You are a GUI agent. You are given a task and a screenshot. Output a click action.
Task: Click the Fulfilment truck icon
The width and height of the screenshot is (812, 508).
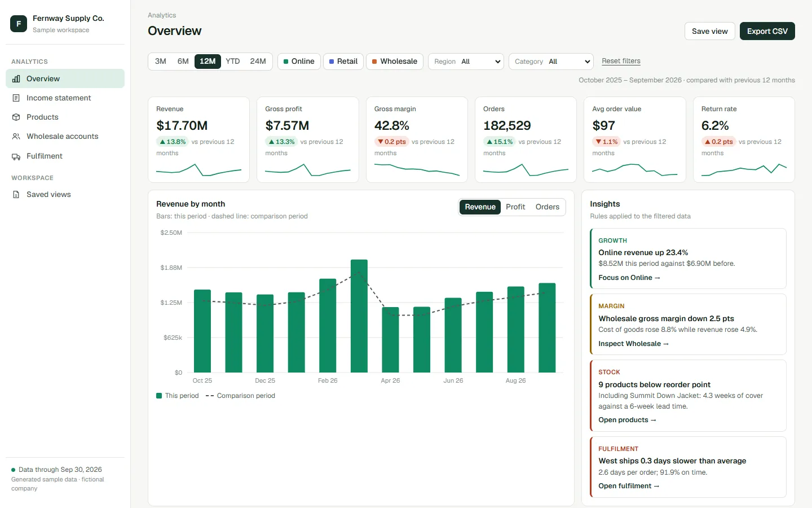tap(16, 156)
